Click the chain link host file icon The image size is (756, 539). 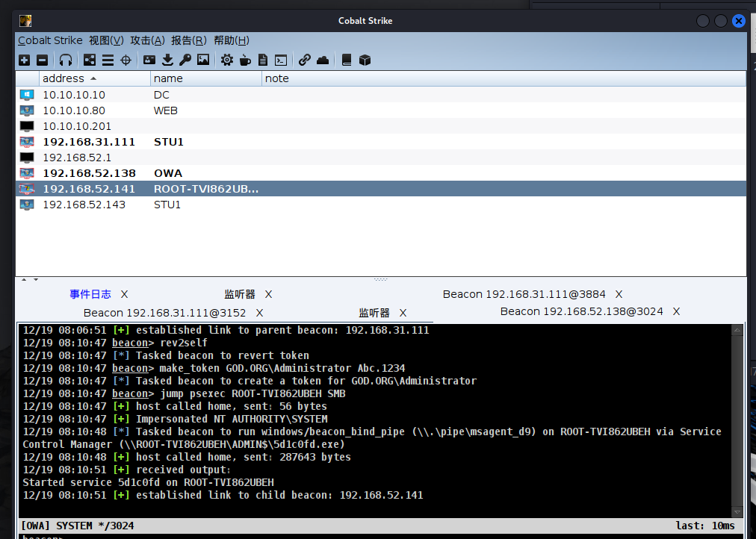coord(304,60)
